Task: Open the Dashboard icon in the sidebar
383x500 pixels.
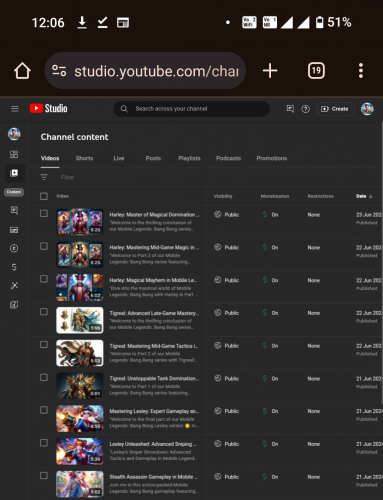Action: [x=14, y=154]
